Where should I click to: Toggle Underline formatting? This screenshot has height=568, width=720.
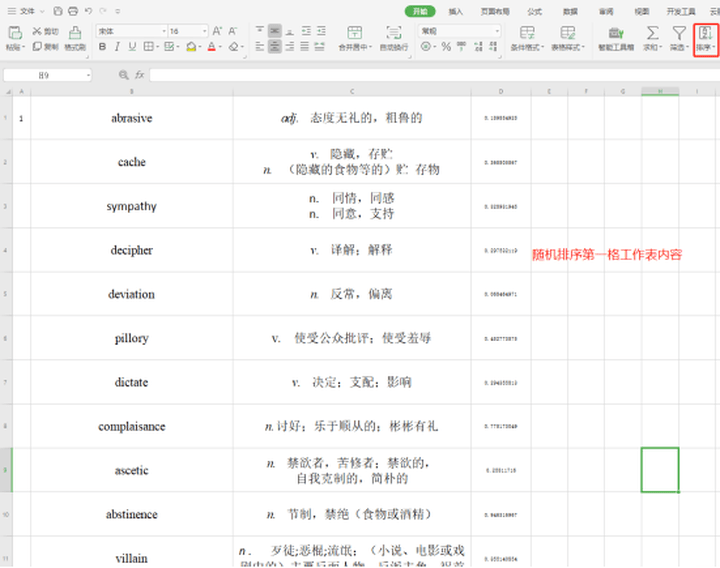click(132, 46)
